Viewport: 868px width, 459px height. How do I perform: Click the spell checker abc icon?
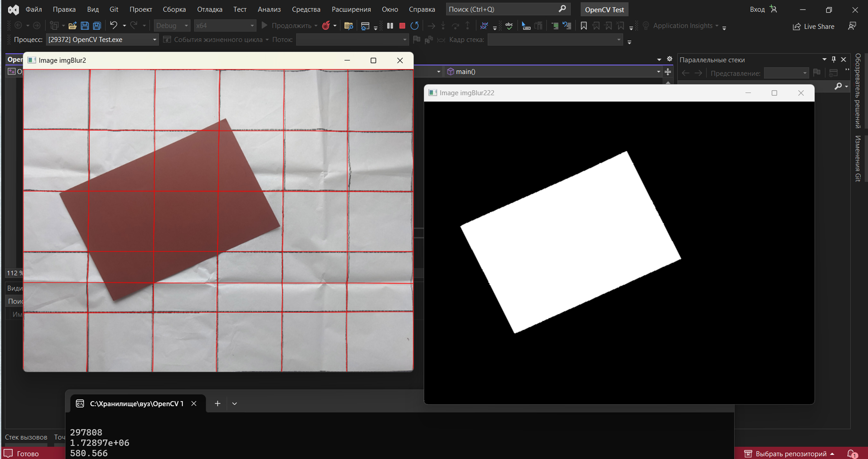[x=509, y=26]
